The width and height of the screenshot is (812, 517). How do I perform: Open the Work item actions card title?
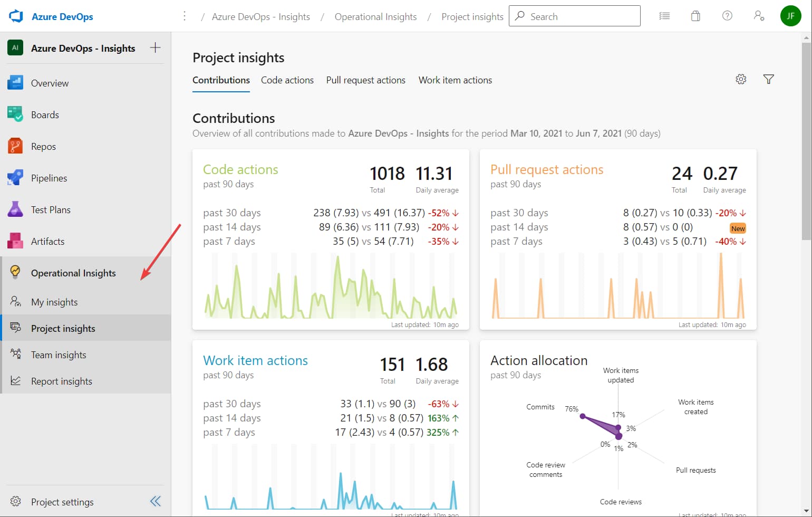[256, 360]
